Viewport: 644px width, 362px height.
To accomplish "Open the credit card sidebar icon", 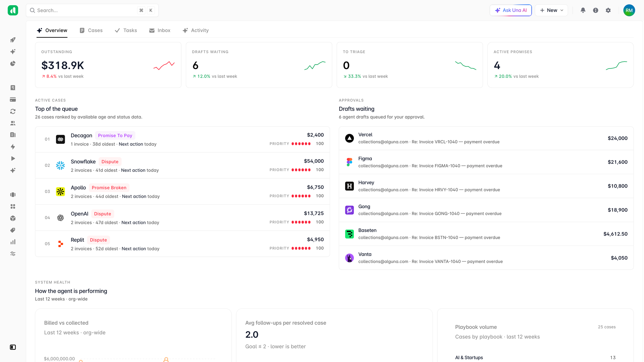I will point(13,100).
